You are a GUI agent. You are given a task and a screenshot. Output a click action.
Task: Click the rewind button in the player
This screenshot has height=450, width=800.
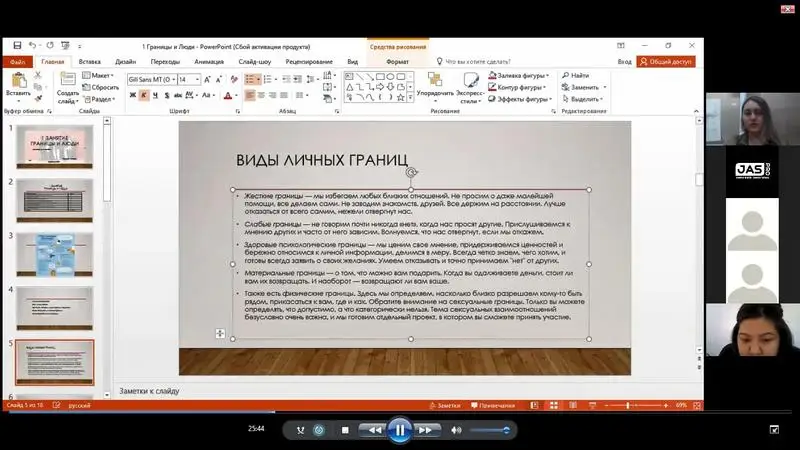click(x=372, y=430)
